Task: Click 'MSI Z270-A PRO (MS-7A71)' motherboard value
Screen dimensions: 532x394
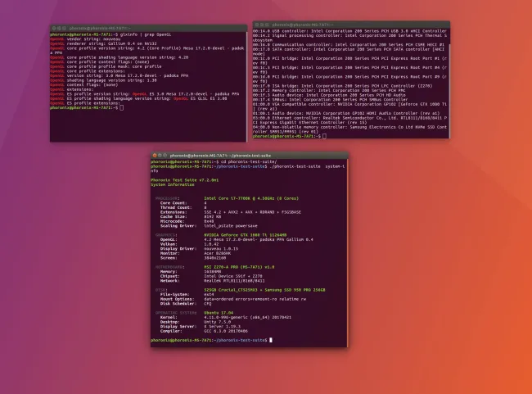Action: click(x=239, y=267)
